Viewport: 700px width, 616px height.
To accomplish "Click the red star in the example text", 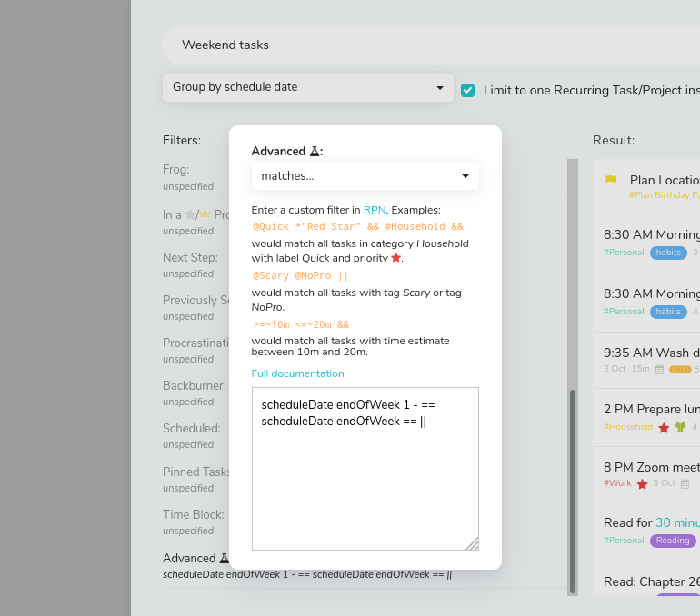I will [395, 258].
